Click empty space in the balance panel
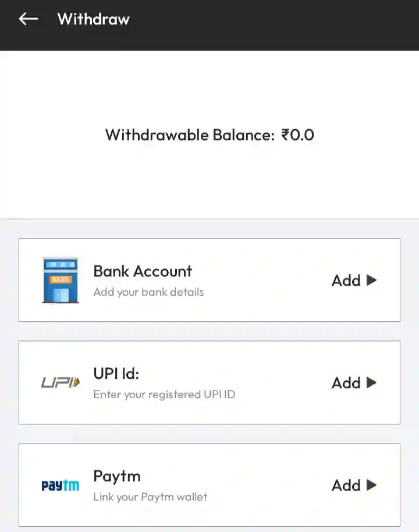Screen dimensions: 419x532 pyautogui.click(x=210, y=186)
